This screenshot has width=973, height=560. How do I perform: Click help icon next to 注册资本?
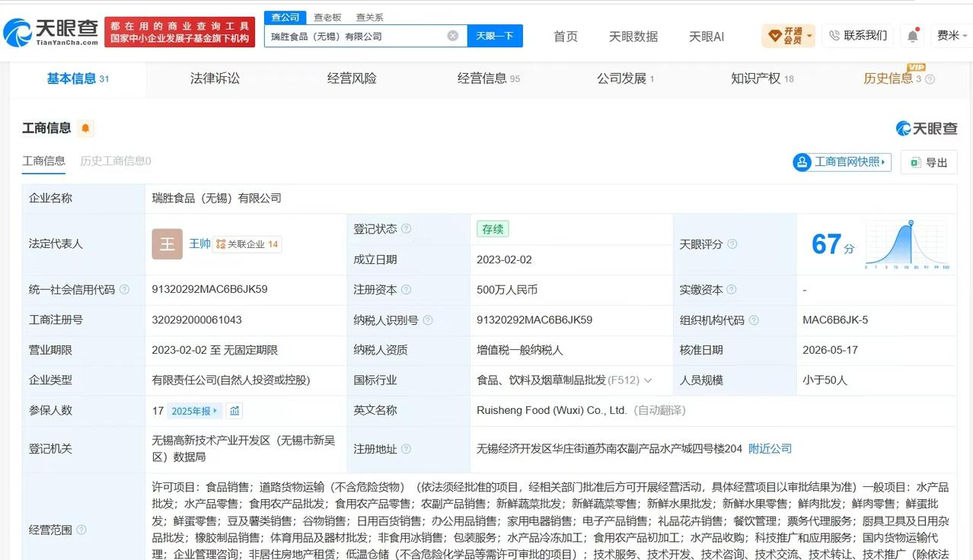(407, 290)
